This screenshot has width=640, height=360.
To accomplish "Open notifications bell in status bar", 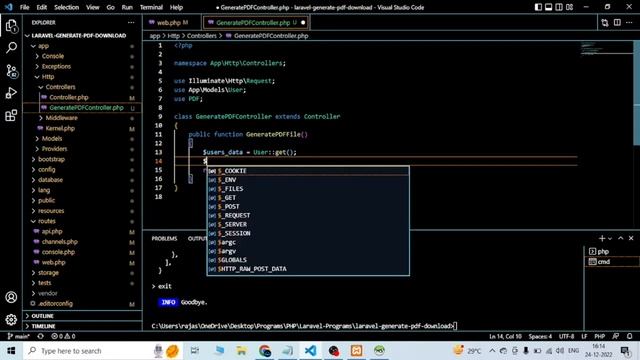I will click(x=630, y=336).
